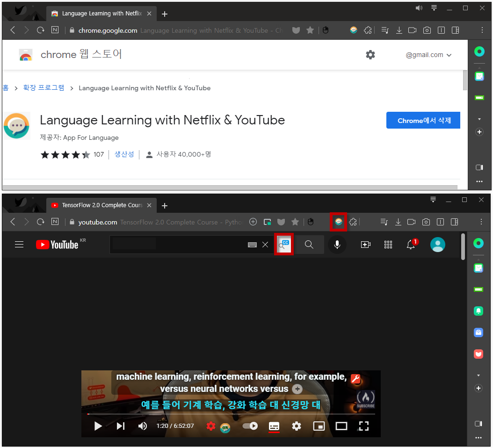493x448 pixels.
Task: Open the YouTube apps grid icon
Action: coord(388,245)
